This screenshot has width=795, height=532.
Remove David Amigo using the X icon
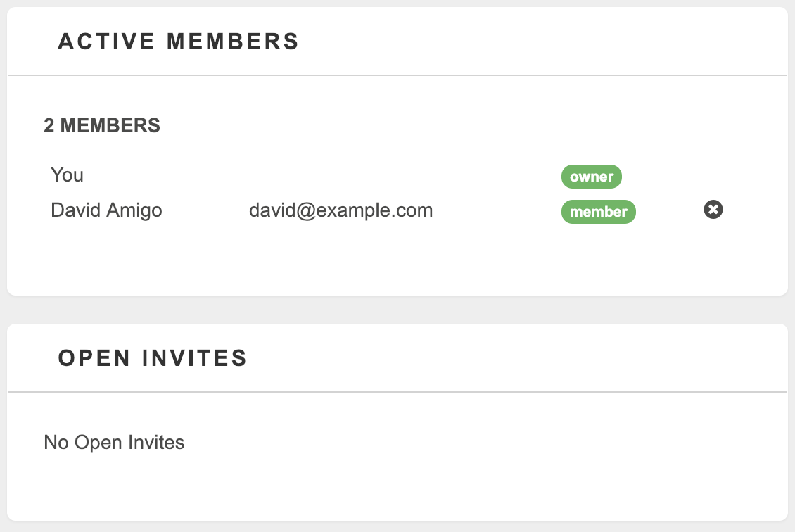(x=713, y=210)
